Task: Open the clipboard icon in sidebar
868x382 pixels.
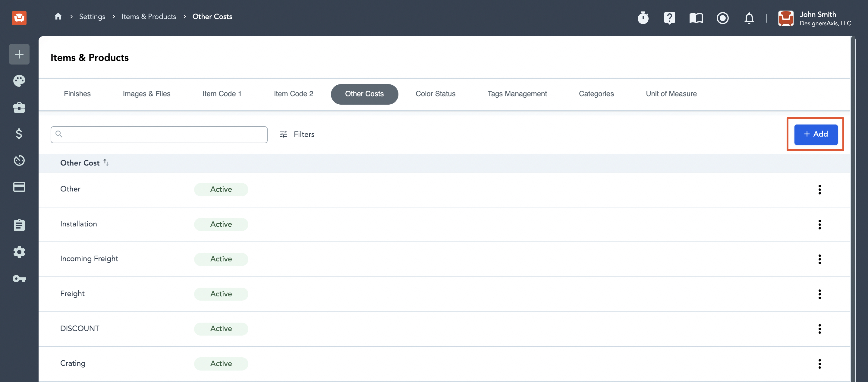Action: point(19,225)
